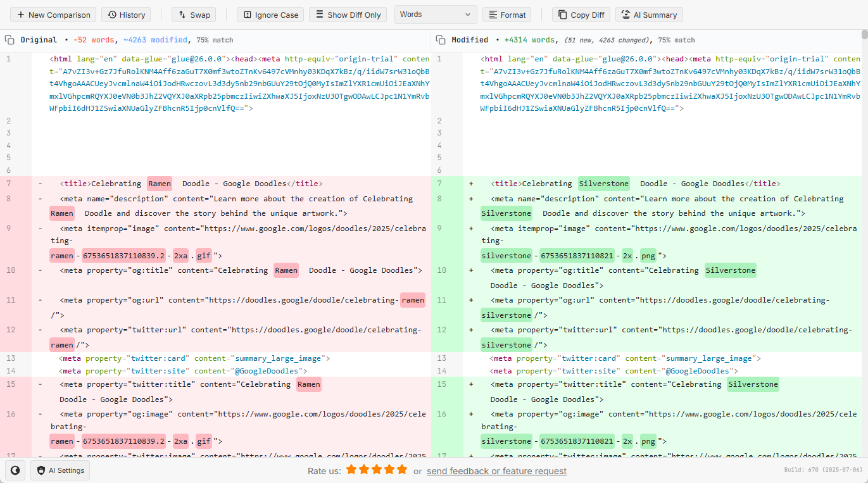Select the third rating star
Image resolution: width=868 pixels, height=483 pixels.
(376, 470)
